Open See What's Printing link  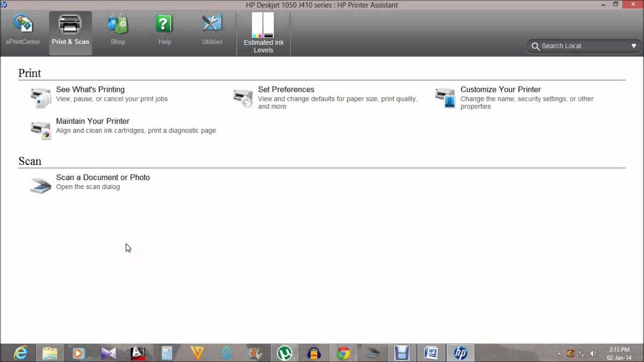click(x=90, y=89)
